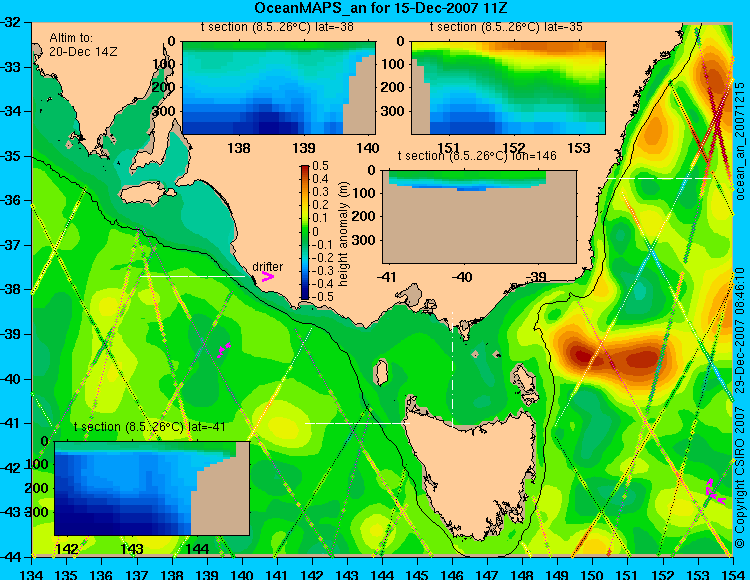
Task: Click the main latitude axis label -32
Action: pos(12,22)
